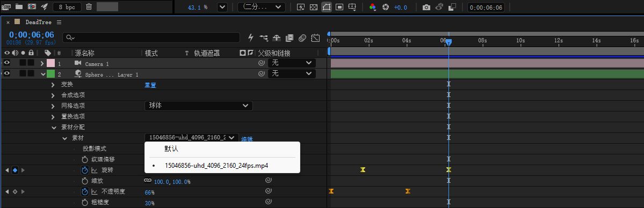Hide the Sphere Layer 1 with eye

(6, 73)
